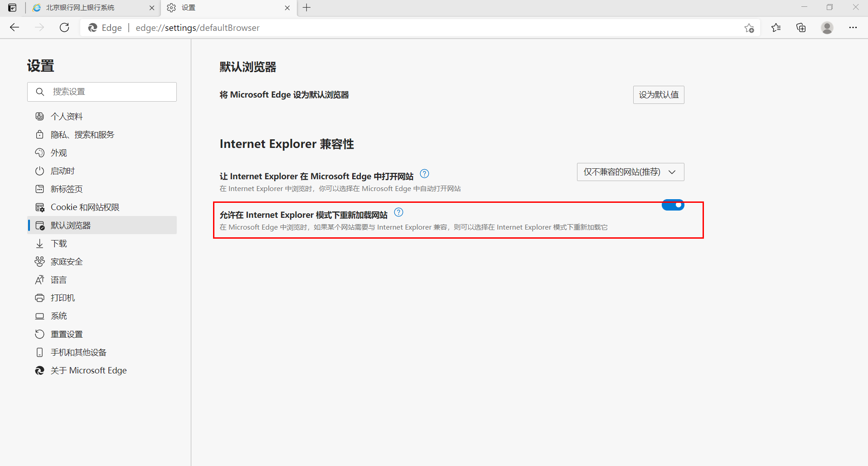This screenshot has height=466, width=868.
Task: Open 关于 Microsoft Edge section
Action: click(x=102, y=371)
